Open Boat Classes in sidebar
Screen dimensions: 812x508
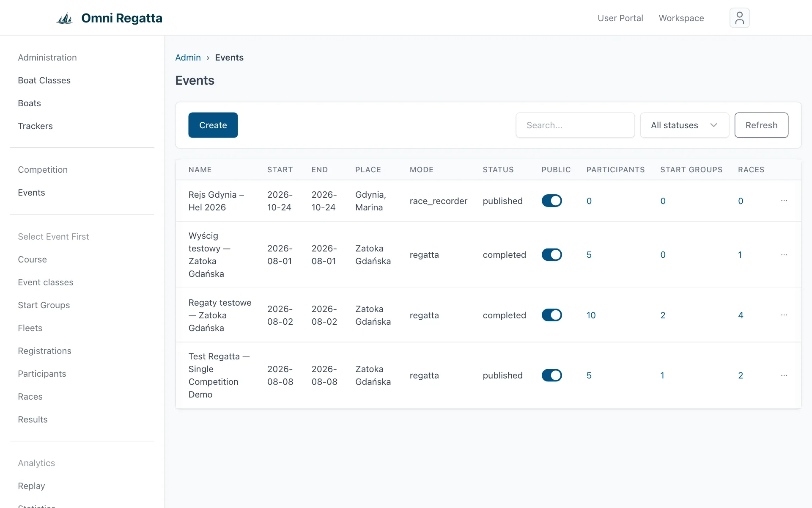point(44,80)
